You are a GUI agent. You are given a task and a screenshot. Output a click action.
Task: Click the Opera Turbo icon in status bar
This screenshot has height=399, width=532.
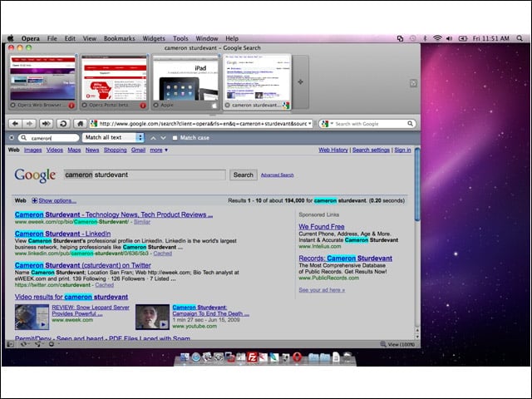[52, 344]
